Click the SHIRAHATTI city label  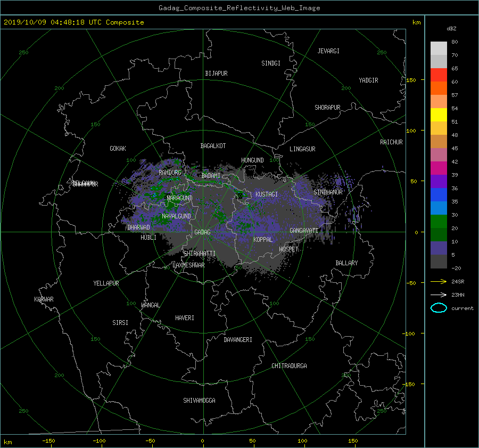tap(200, 254)
